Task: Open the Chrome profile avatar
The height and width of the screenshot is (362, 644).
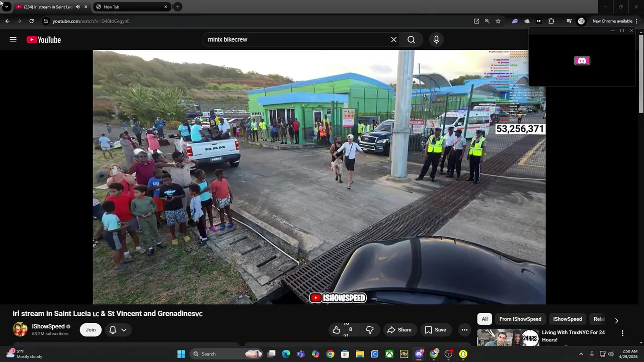Action: tap(581, 21)
